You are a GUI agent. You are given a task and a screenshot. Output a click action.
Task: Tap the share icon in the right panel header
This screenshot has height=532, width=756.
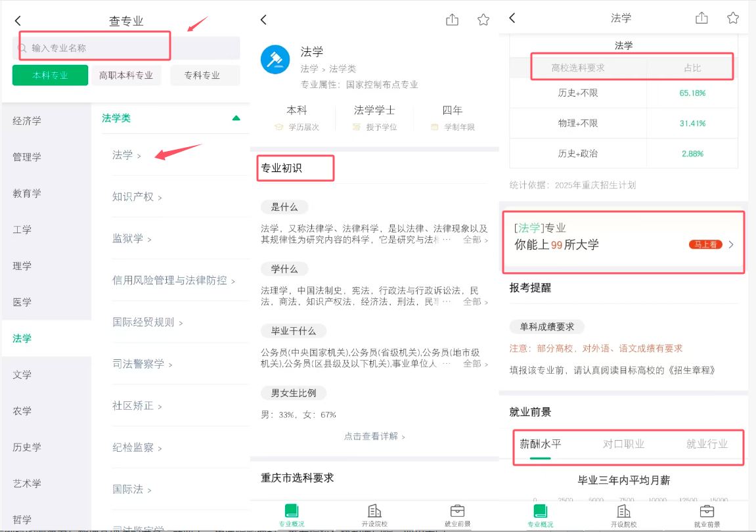point(701,18)
